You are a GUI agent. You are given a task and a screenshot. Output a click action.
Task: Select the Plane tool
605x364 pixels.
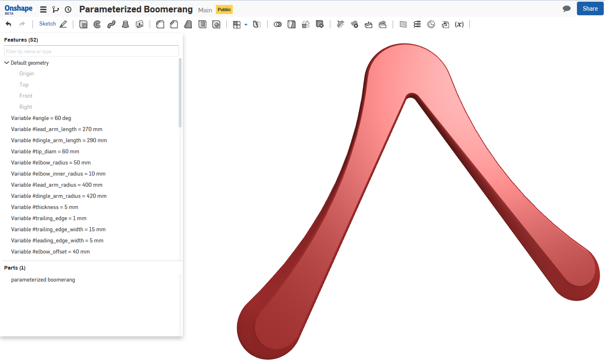[x=403, y=24]
